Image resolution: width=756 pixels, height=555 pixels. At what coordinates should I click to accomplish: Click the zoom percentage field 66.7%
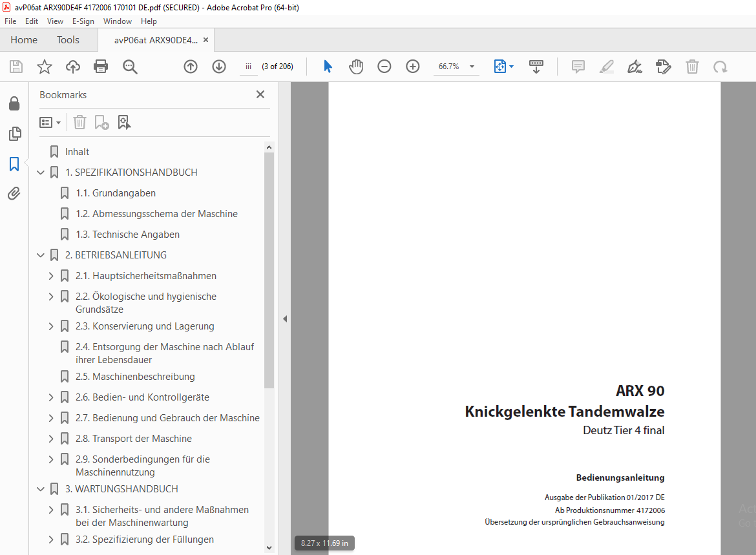tap(449, 67)
